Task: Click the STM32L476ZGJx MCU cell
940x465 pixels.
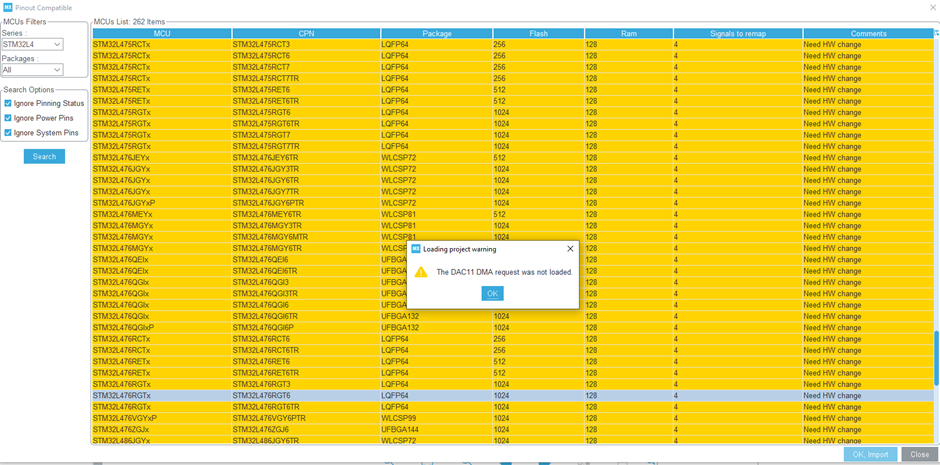Action: pyautogui.click(x=162, y=430)
